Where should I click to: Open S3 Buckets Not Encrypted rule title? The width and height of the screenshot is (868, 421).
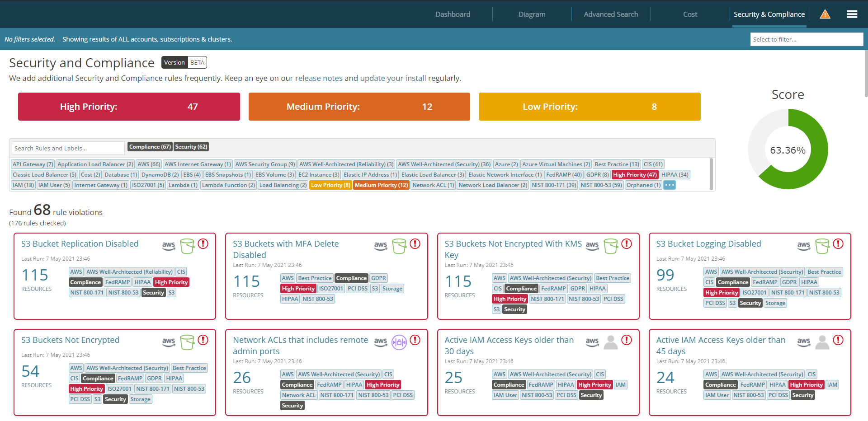click(x=71, y=340)
